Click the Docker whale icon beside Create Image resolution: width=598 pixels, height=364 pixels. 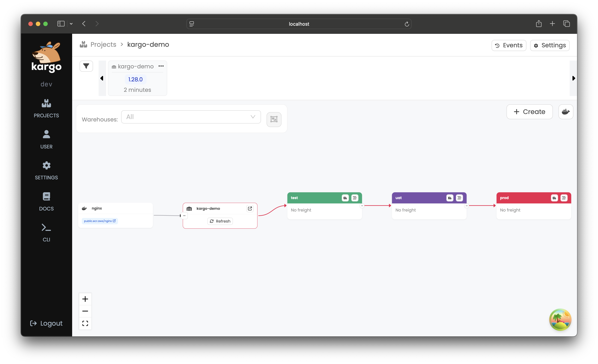(566, 112)
